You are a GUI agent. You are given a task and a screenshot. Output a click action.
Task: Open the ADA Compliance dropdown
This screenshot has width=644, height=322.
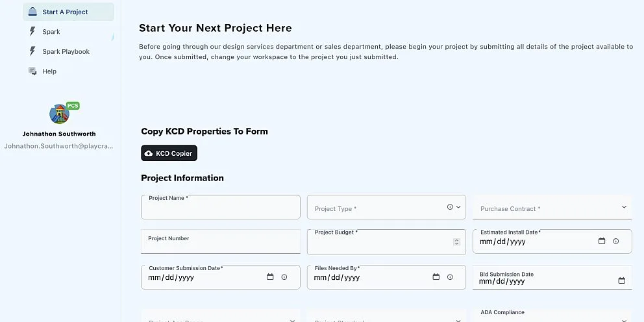[x=552, y=315]
